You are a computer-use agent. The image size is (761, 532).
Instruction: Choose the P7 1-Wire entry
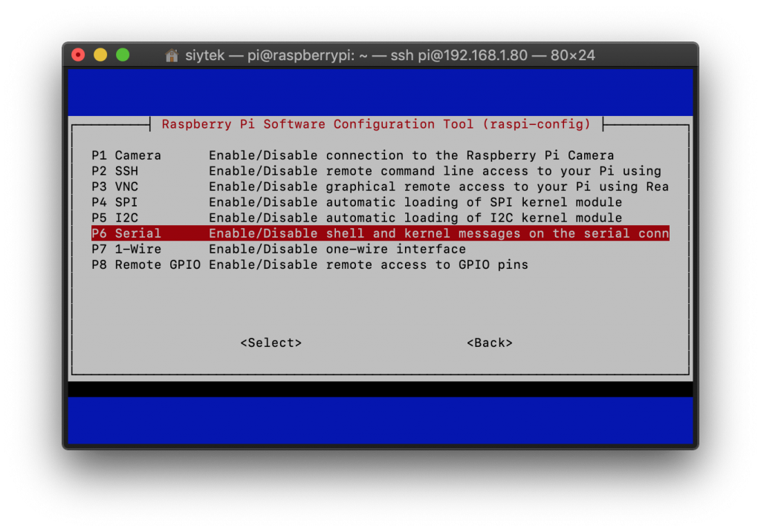pos(380,249)
